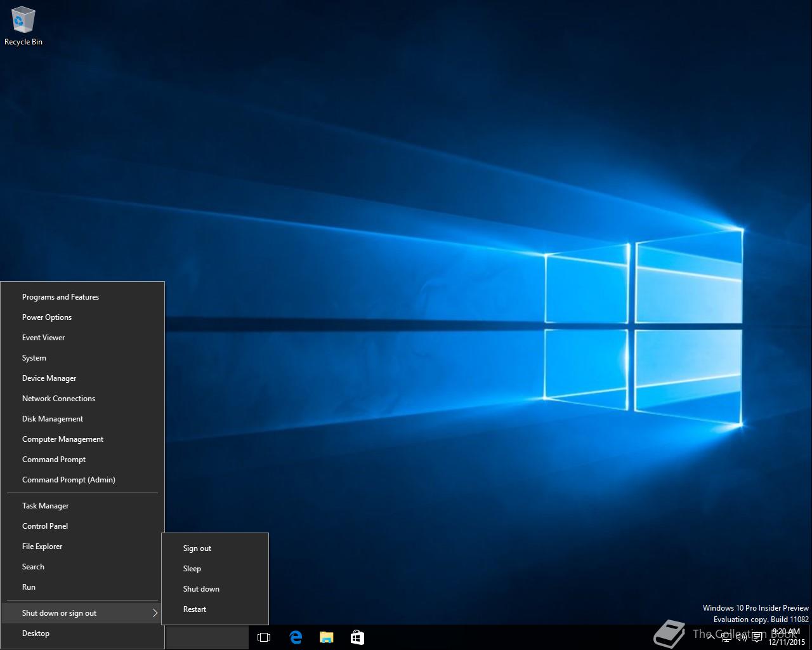The width and height of the screenshot is (812, 650).
Task: Show hidden system tray icons
Action: [710, 637]
